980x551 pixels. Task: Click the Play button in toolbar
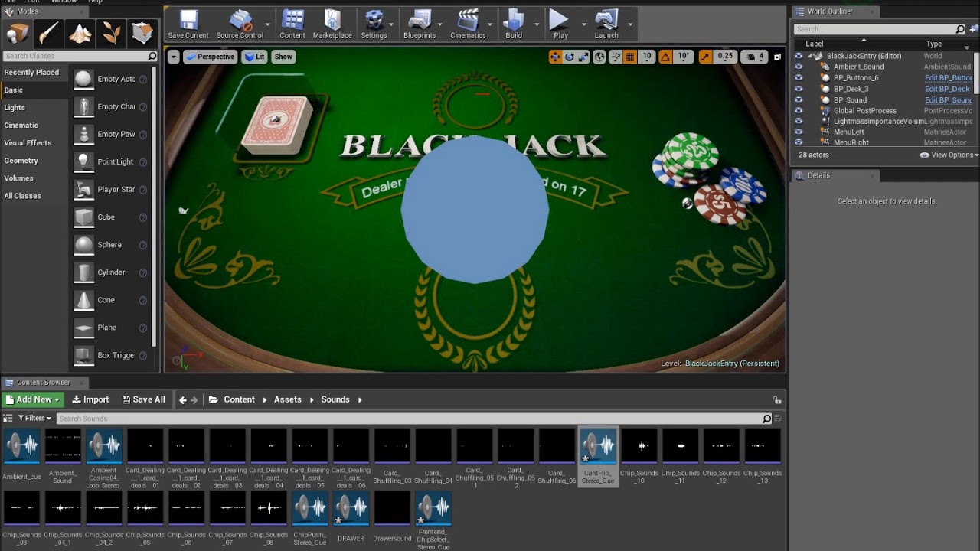[560, 24]
